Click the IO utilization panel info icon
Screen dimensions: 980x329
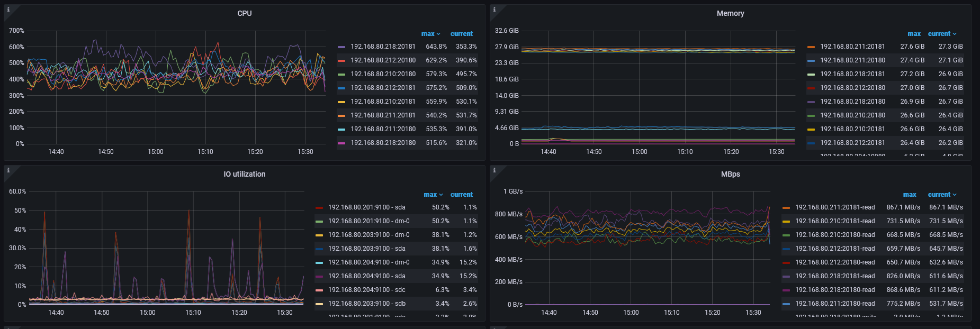pos(8,170)
